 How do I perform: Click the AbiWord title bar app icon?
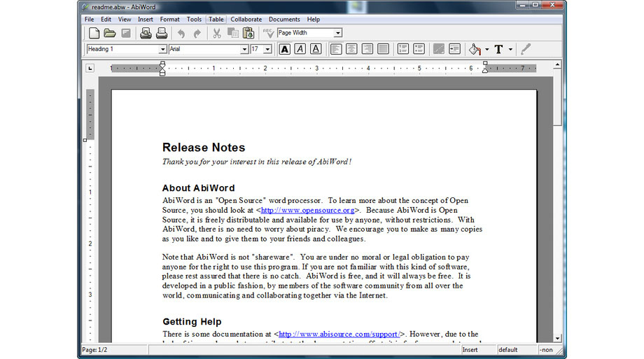[x=85, y=7]
